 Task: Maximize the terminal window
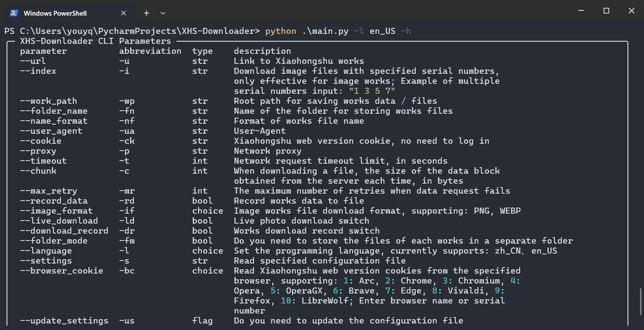tap(606, 11)
